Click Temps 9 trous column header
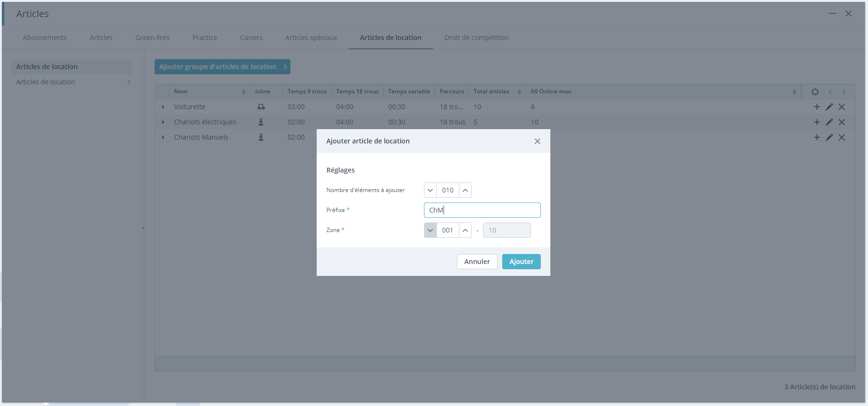Viewport: 868px width, 406px height. 307,91
